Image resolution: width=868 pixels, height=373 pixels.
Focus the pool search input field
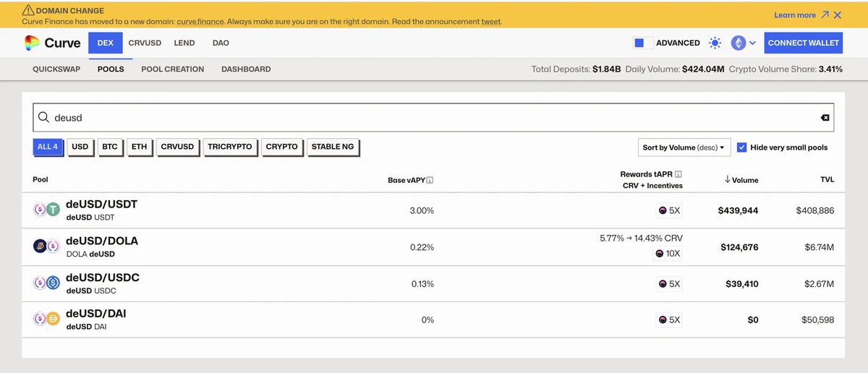tap(433, 118)
